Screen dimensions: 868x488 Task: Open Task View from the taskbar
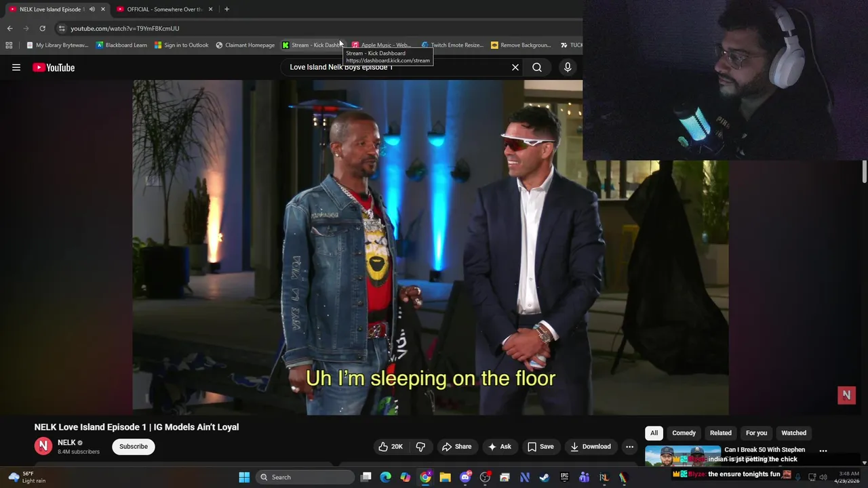(x=366, y=477)
